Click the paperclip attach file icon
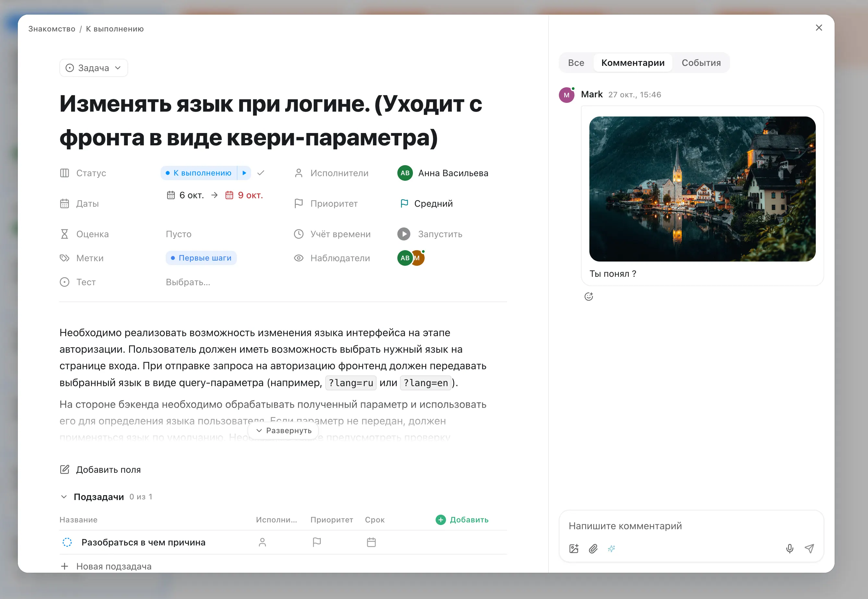Viewport: 868px width, 599px height. click(x=593, y=549)
